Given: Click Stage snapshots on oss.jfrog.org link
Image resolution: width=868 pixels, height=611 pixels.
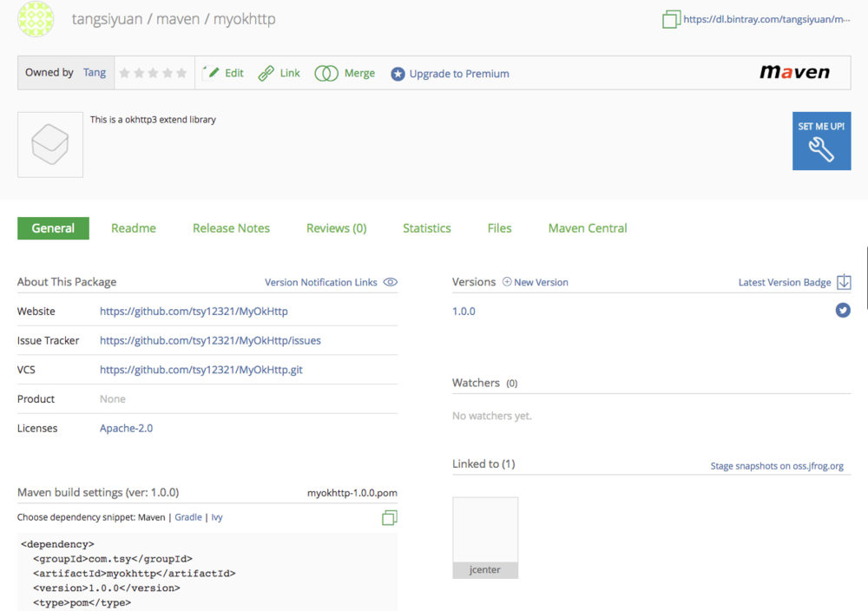Looking at the screenshot, I should pos(777,466).
